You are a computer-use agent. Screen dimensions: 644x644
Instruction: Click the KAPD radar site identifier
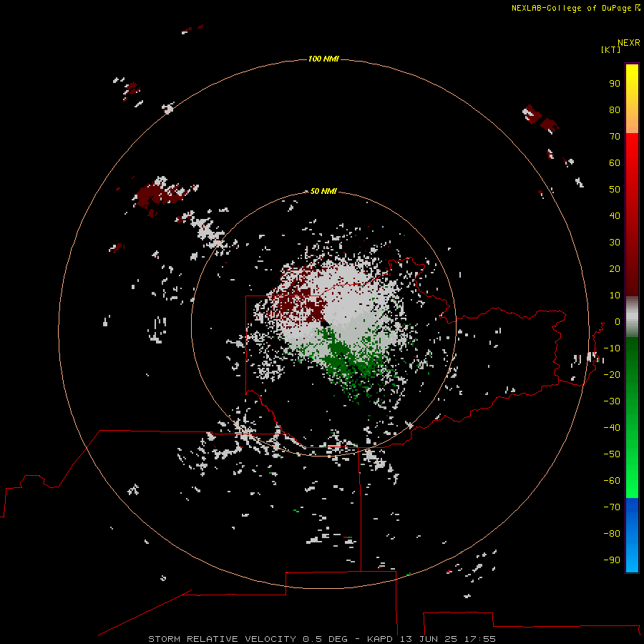(381, 639)
